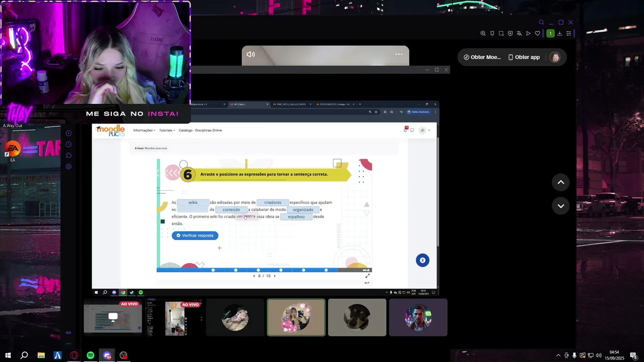Click the Moodle PUCRS logo

tap(110, 131)
